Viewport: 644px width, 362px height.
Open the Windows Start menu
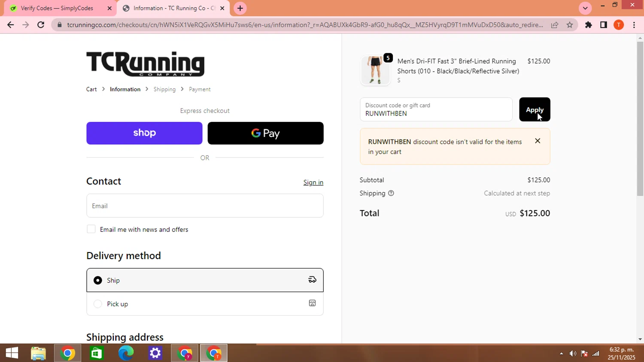(12, 353)
